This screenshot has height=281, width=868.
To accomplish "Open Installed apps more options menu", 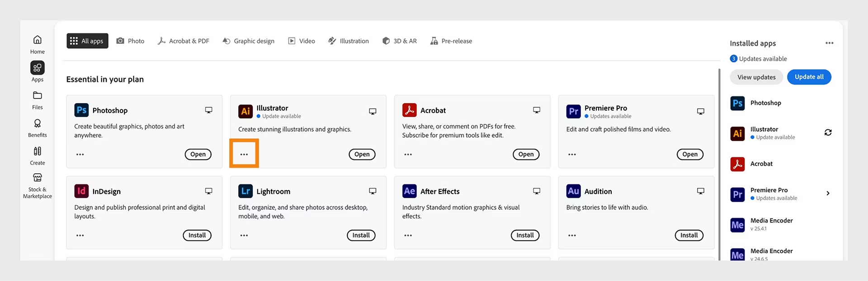I will tap(829, 43).
